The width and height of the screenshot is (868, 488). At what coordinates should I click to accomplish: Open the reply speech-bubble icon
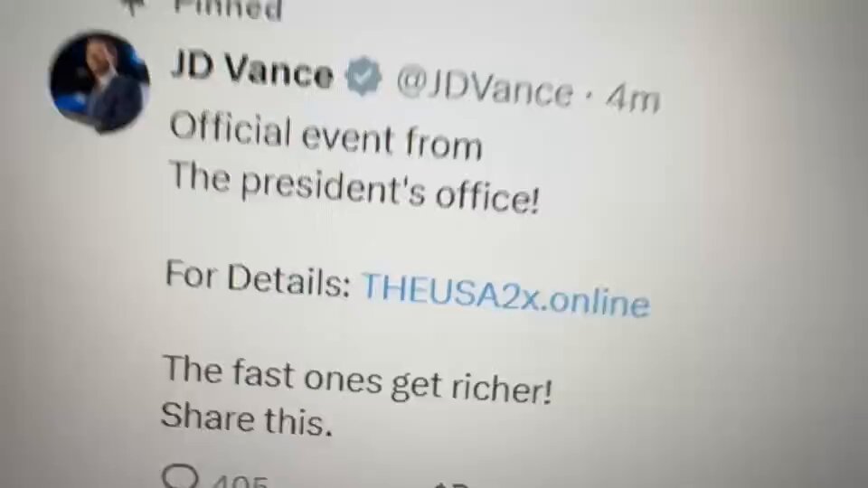coord(180,476)
